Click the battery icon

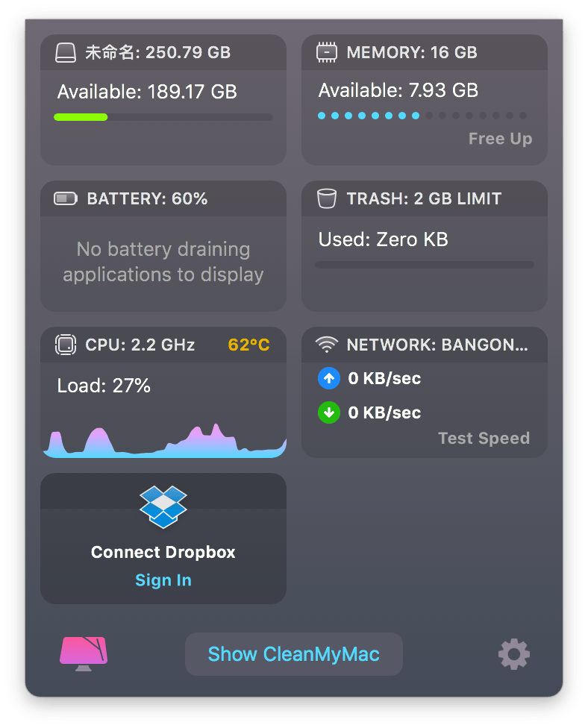pyautogui.click(x=66, y=198)
